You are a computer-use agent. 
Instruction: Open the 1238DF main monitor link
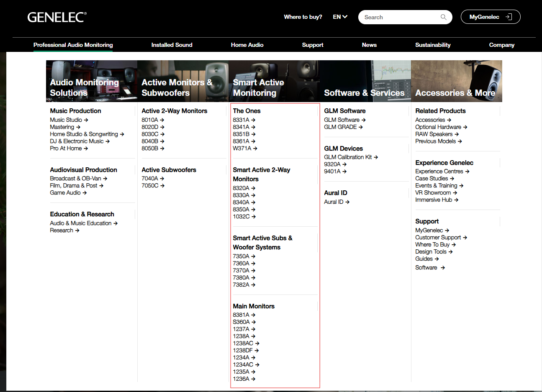coord(246,350)
